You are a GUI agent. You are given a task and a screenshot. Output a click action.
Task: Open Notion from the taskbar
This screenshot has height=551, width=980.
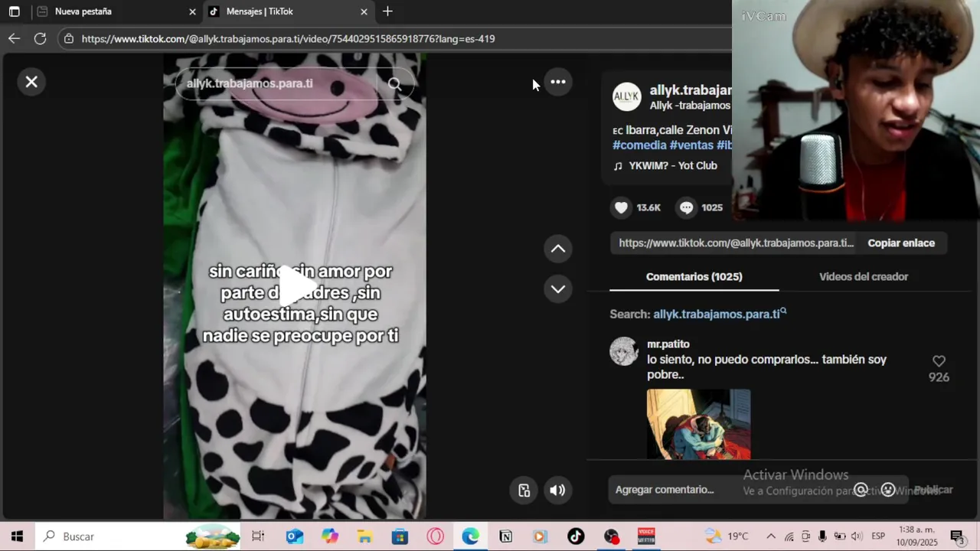pyautogui.click(x=505, y=536)
